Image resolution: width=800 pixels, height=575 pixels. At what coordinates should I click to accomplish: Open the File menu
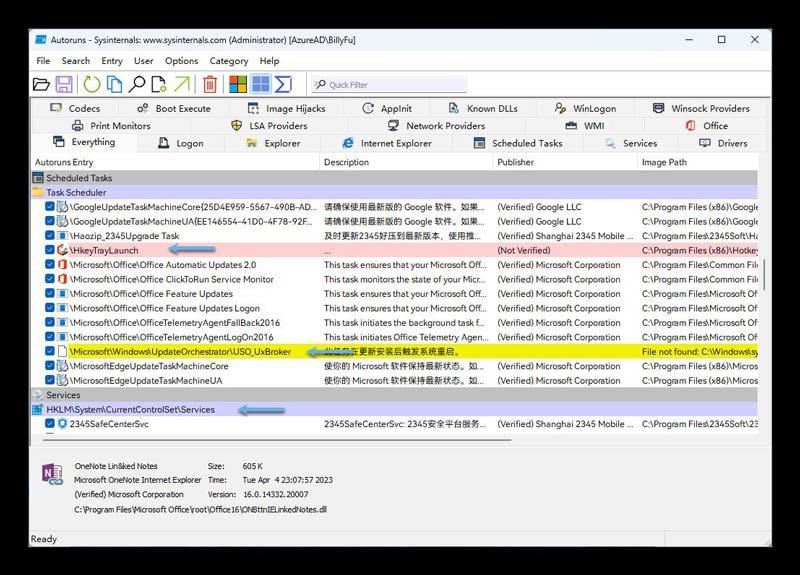click(x=43, y=61)
